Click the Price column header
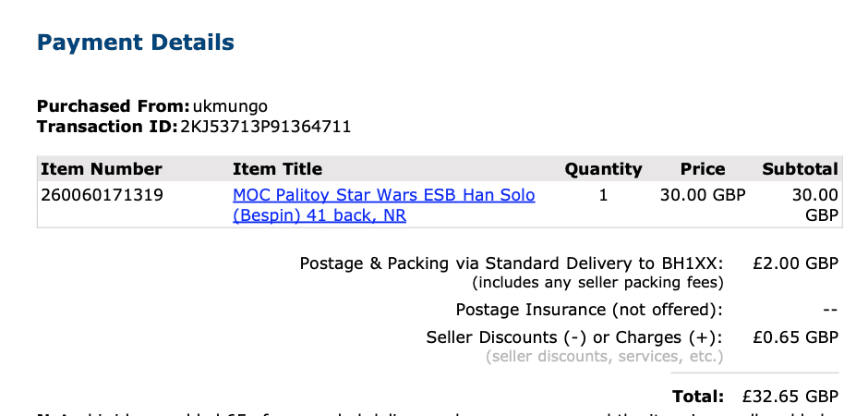The height and width of the screenshot is (416, 868). coord(703,169)
